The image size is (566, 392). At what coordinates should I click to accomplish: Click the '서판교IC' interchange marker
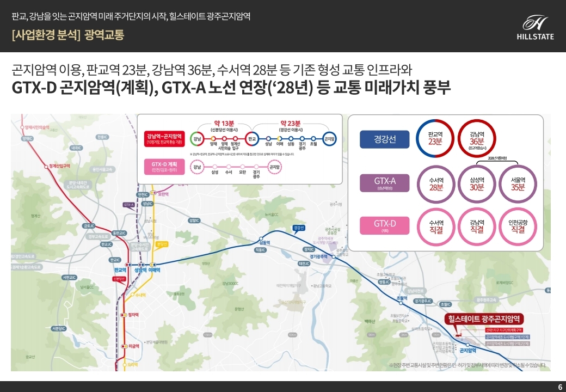[x=69, y=278]
